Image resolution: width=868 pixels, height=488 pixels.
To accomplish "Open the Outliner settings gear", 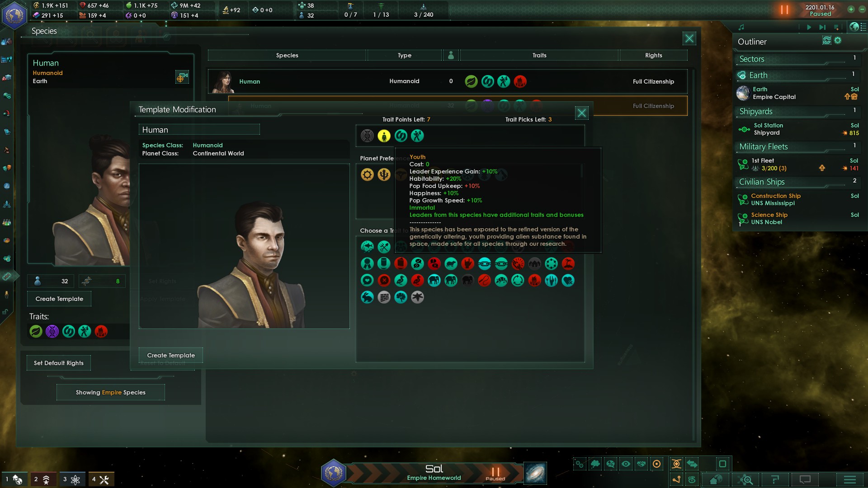I will 838,41.
